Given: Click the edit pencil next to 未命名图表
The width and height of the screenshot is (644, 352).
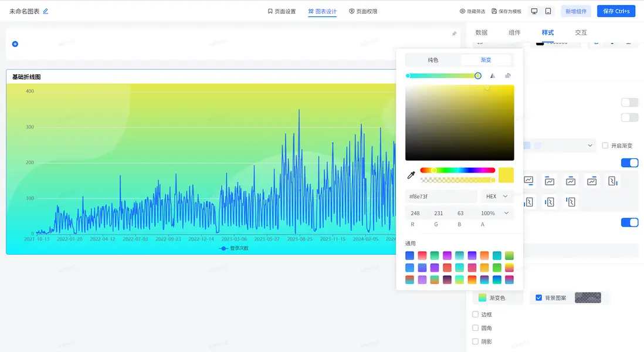Looking at the screenshot, I should (x=46, y=11).
